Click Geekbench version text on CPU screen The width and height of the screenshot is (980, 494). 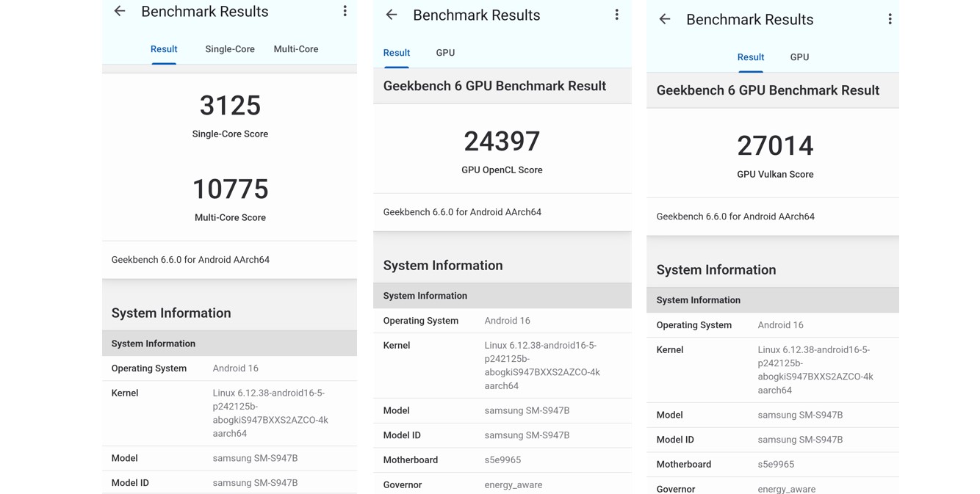pos(190,260)
